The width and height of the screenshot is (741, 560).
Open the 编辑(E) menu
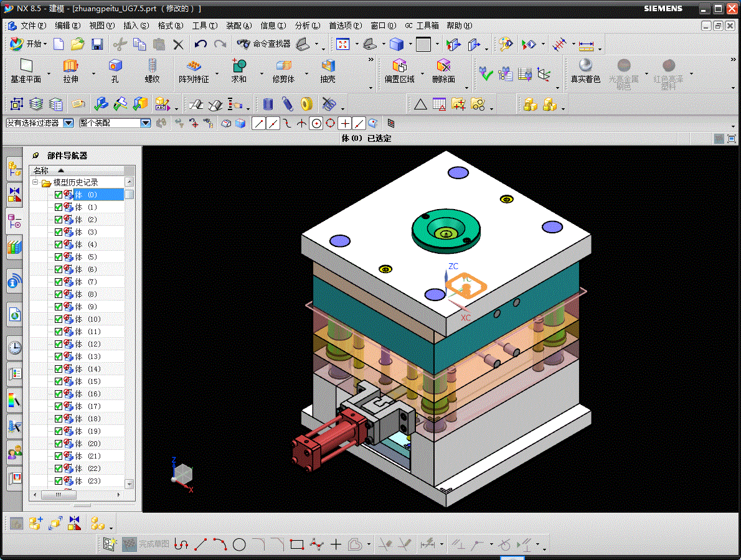pos(68,26)
